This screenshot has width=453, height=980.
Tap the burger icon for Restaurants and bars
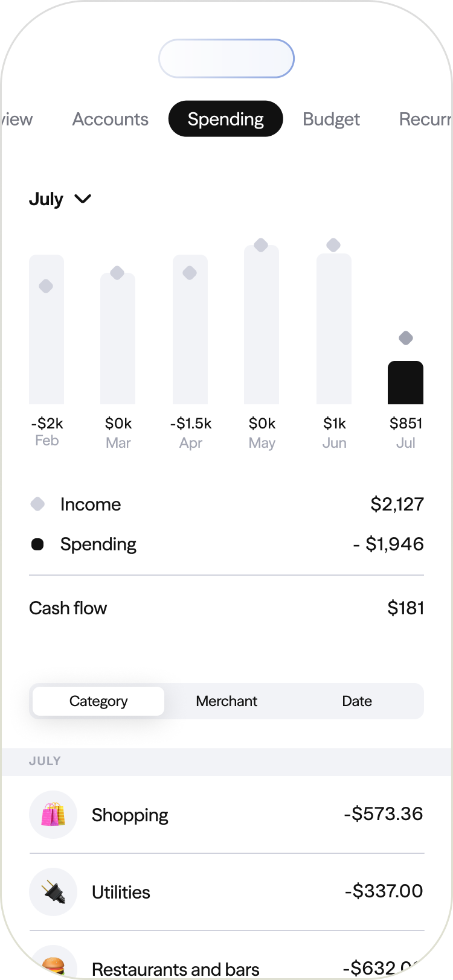(x=53, y=964)
